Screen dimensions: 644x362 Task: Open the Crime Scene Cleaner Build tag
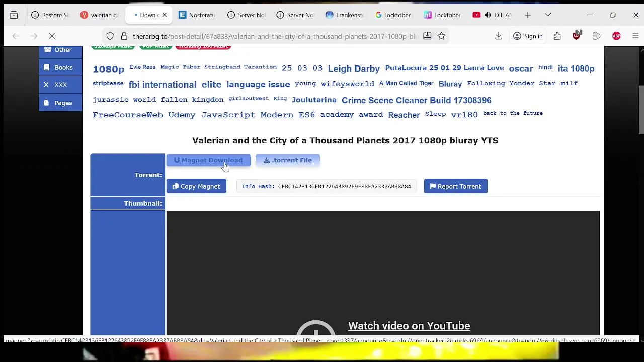tap(417, 100)
